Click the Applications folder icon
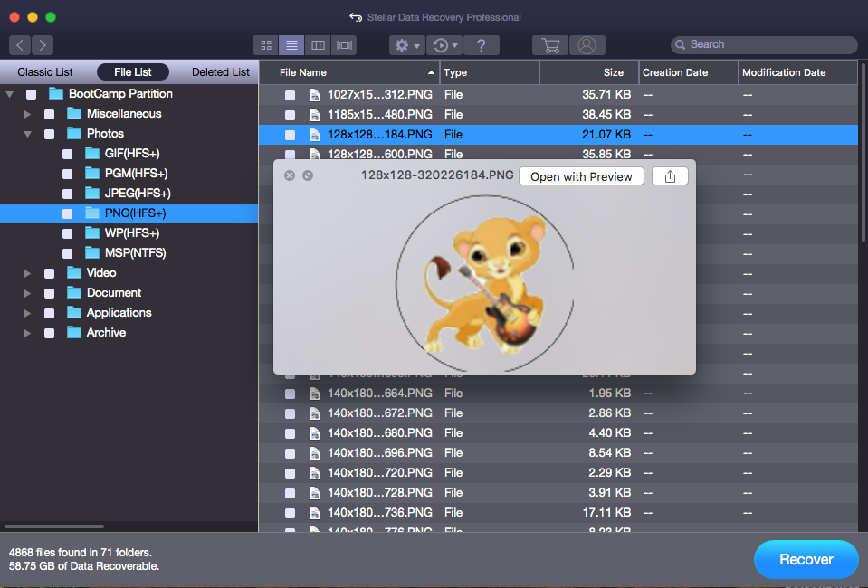The width and height of the screenshot is (868, 588). pyautogui.click(x=74, y=312)
